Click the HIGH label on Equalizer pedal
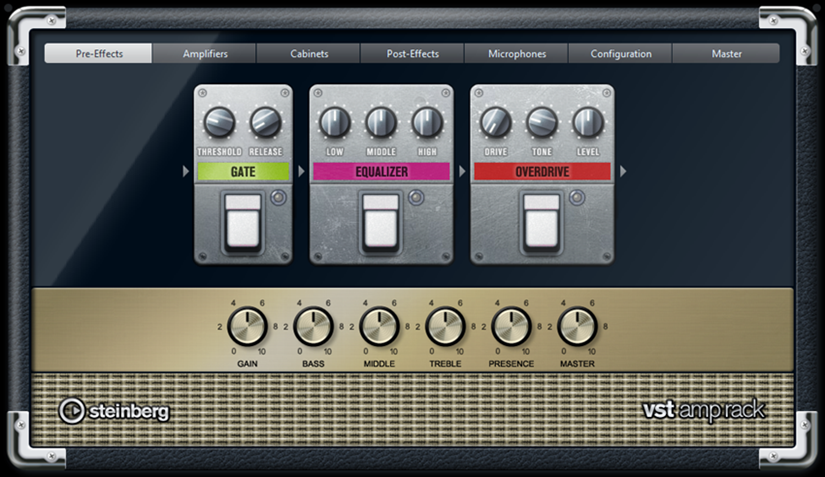This screenshot has width=825, height=477. [x=427, y=151]
